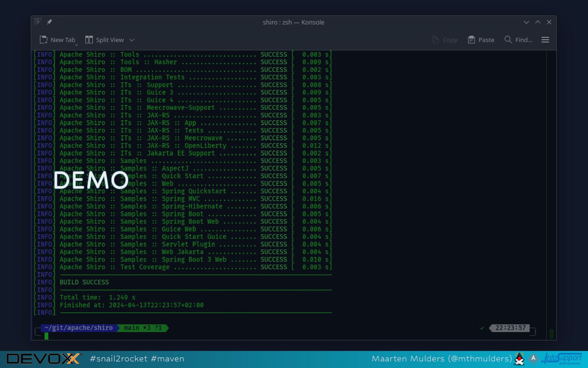
Task: Click the Paste clipboard icon
Action: click(x=471, y=40)
